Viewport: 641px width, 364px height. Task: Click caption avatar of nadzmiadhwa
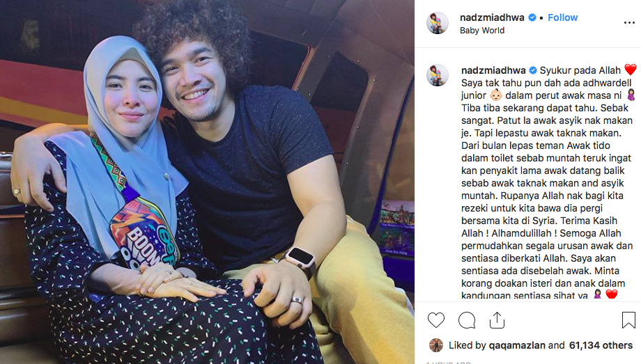point(438,75)
